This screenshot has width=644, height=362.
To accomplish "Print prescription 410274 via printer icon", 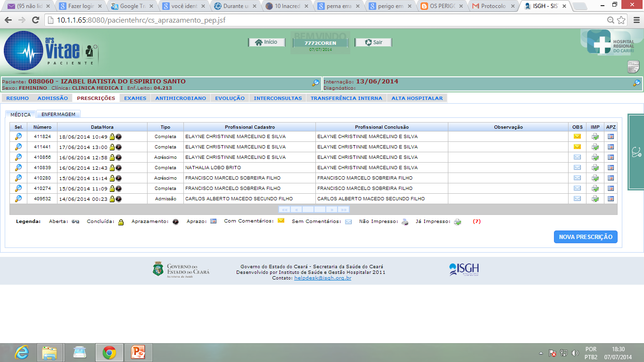I will (x=595, y=189).
